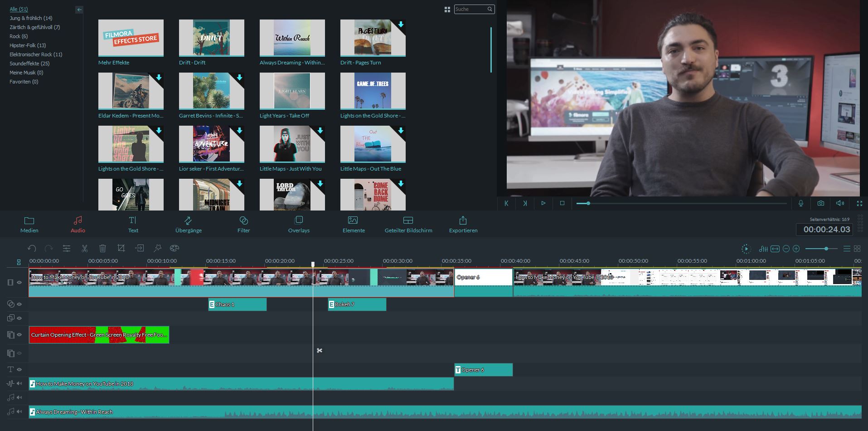Screen dimensions: 868x431
Task: Click the timeline zoom slider
Action: click(x=820, y=249)
